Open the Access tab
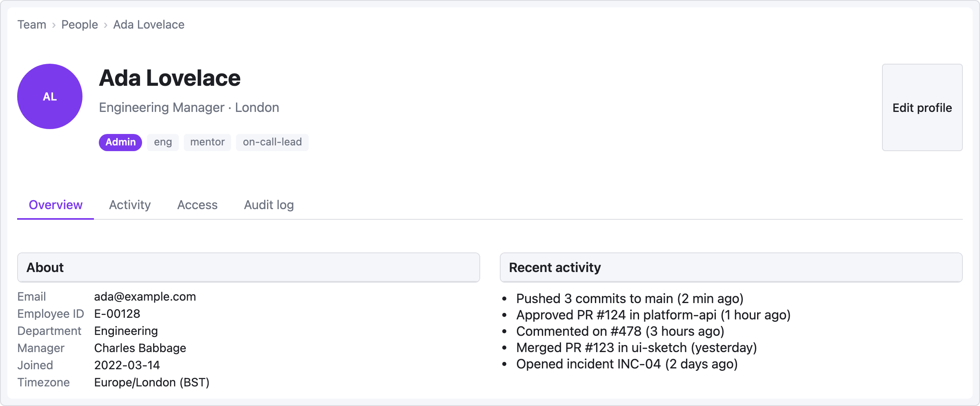 click(x=197, y=205)
